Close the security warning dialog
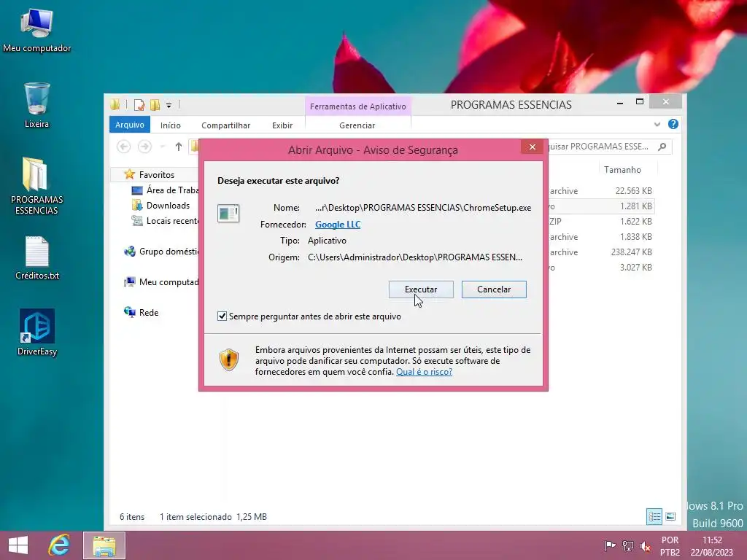Image resolution: width=747 pixels, height=560 pixels. coord(533,147)
